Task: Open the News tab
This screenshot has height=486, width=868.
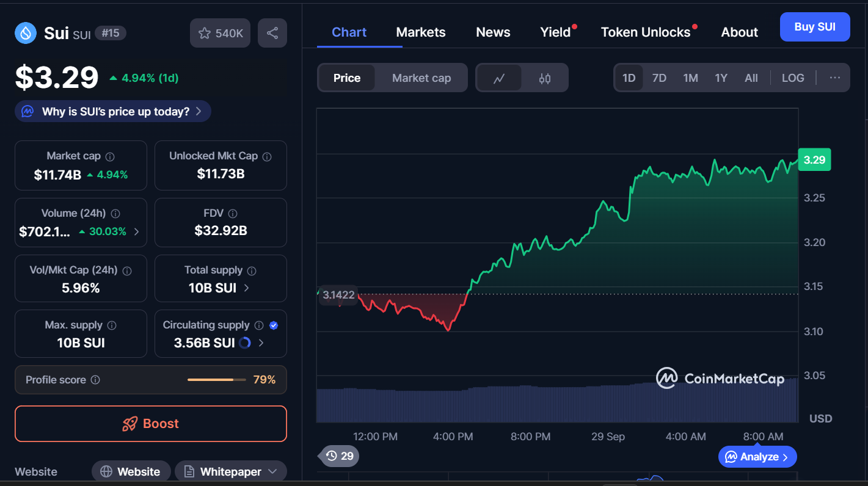Action: coord(493,32)
